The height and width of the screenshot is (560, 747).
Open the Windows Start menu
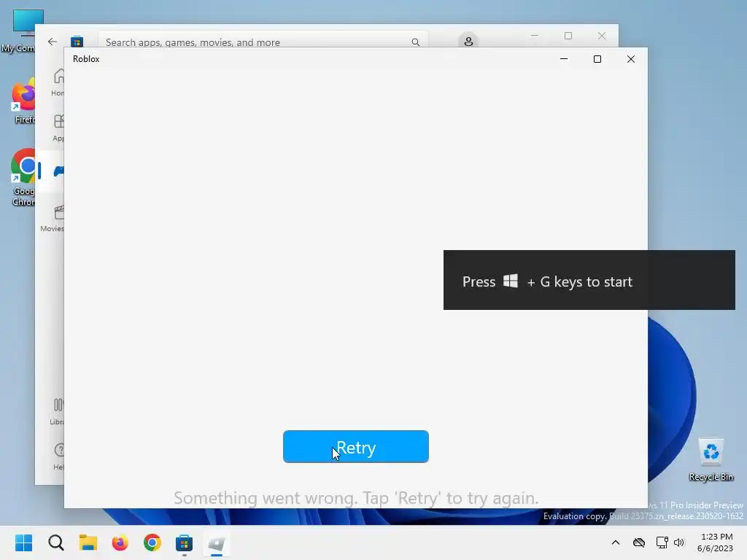coord(23,542)
